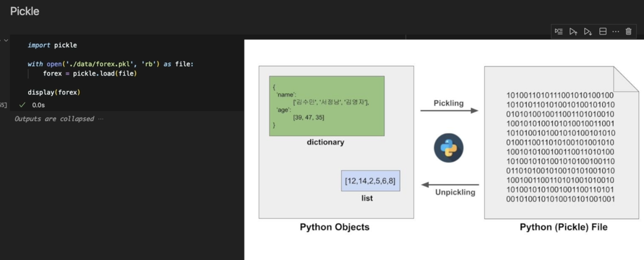Delete the cell with the trash icon
Viewport: 644px width, 260px height.
point(628,32)
